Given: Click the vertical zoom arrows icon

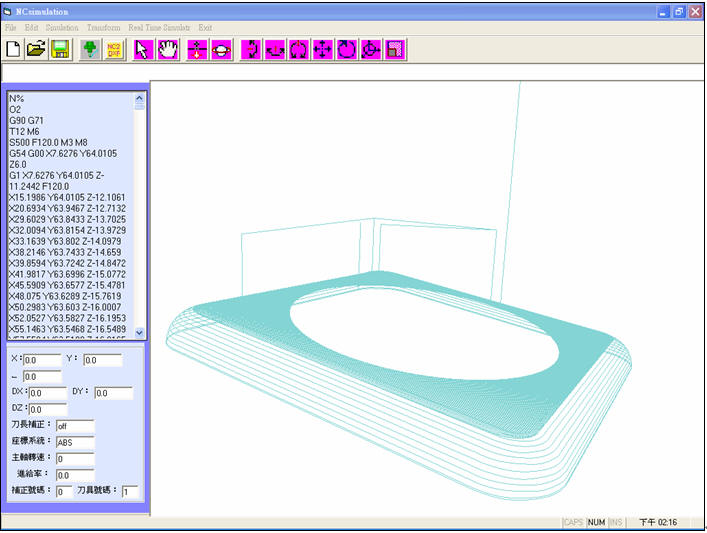Looking at the screenshot, I should 197,49.
